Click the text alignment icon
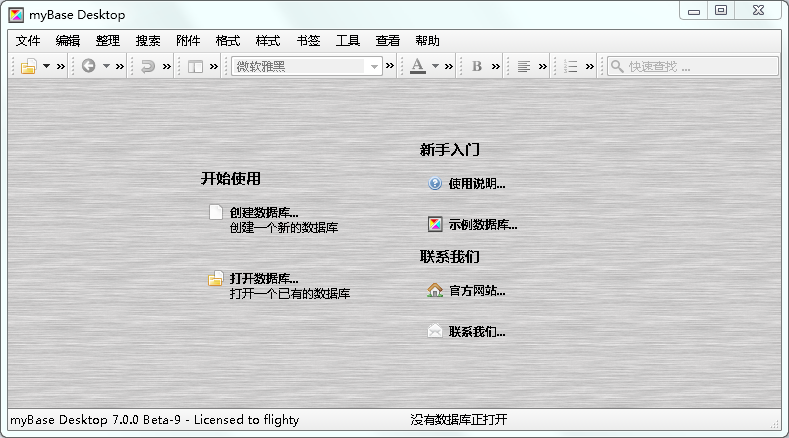The width and height of the screenshot is (789, 438). point(524,66)
